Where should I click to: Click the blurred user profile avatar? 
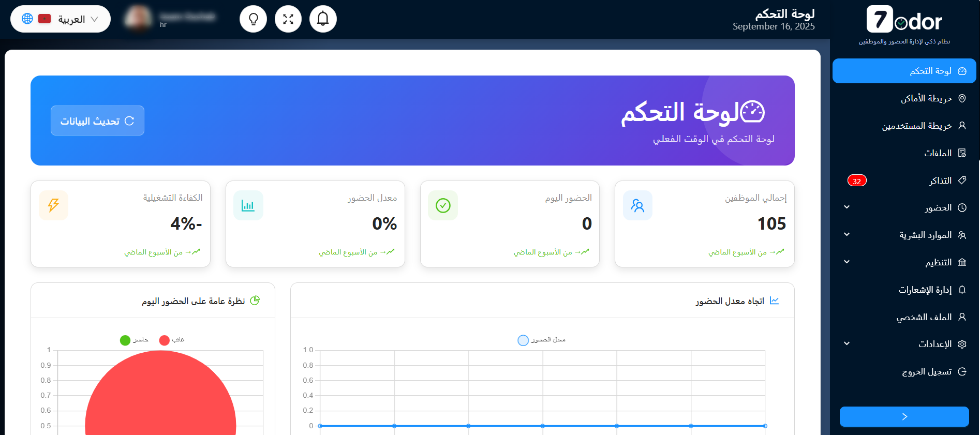point(138,19)
